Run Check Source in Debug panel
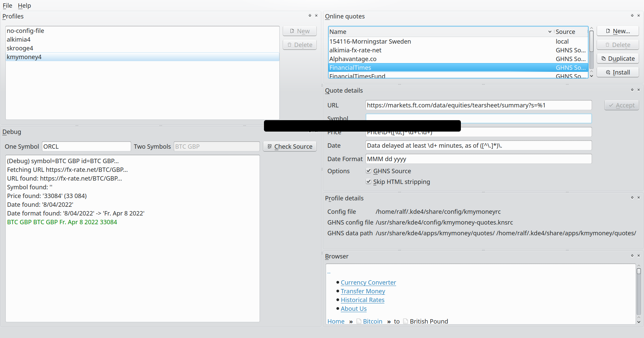Viewport: 644px width, 338px height. 290,147
